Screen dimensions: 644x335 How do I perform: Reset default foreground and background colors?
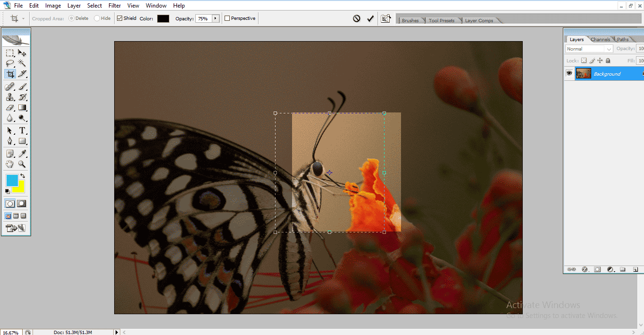click(x=7, y=191)
